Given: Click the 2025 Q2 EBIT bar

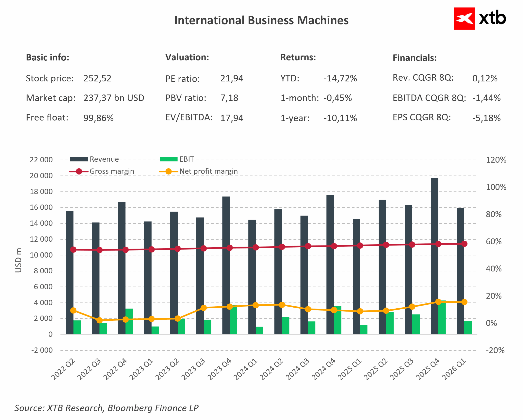Looking at the screenshot, I should 390,323.
